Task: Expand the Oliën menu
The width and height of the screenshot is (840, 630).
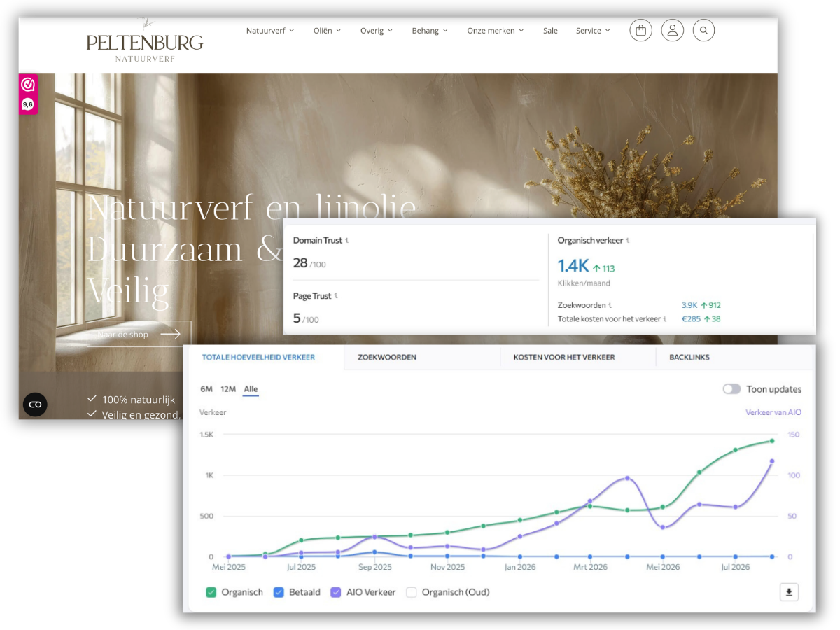Action: [328, 31]
